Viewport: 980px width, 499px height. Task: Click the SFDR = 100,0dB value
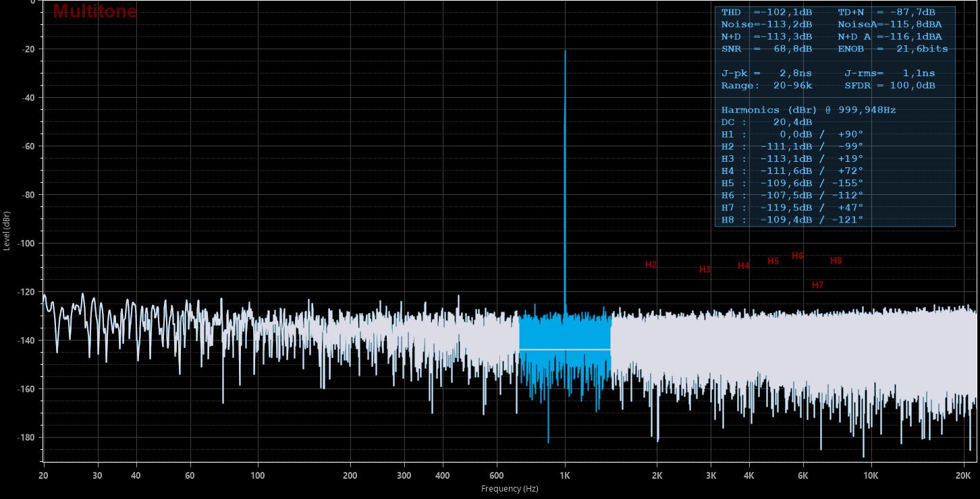pyautogui.click(x=890, y=86)
